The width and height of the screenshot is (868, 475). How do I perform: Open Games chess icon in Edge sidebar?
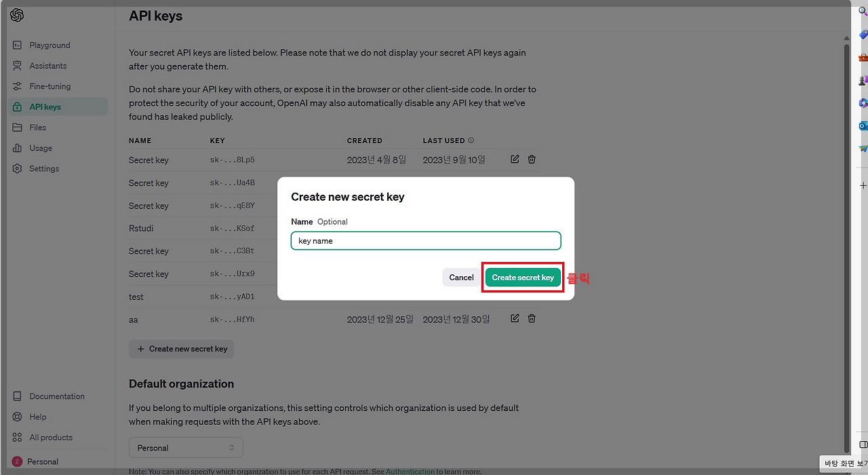pos(863,80)
